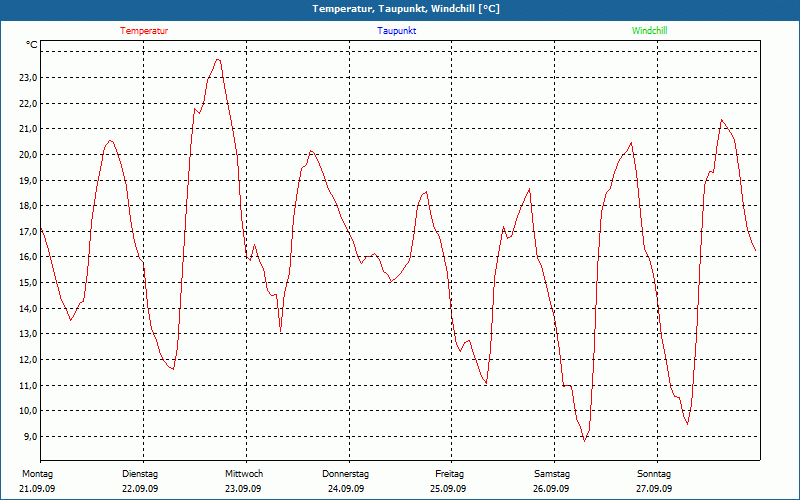Click the 22,0 y-axis value
The height and width of the screenshot is (500, 800).
[x=28, y=103]
